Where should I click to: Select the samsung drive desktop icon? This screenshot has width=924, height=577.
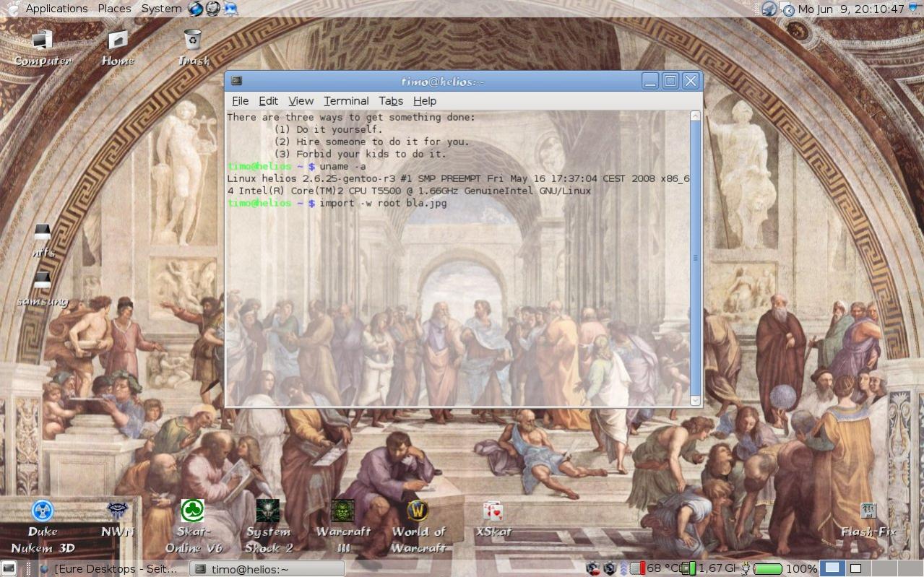tap(43, 290)
